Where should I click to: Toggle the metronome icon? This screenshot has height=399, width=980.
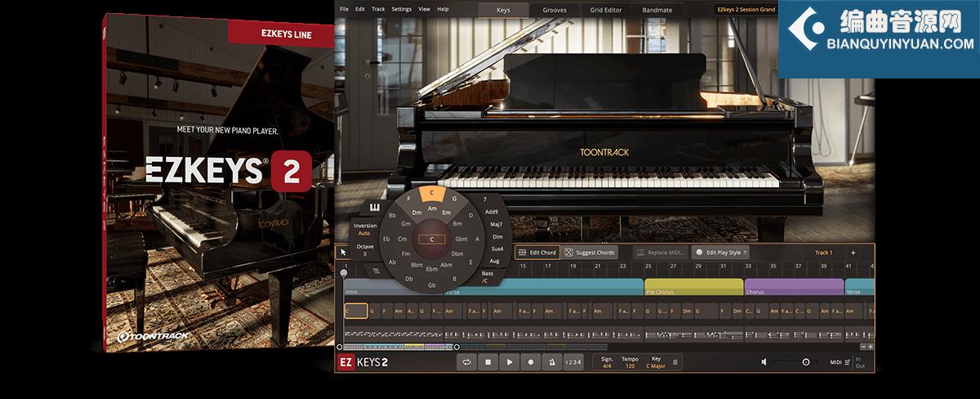(x=553, y=361)
